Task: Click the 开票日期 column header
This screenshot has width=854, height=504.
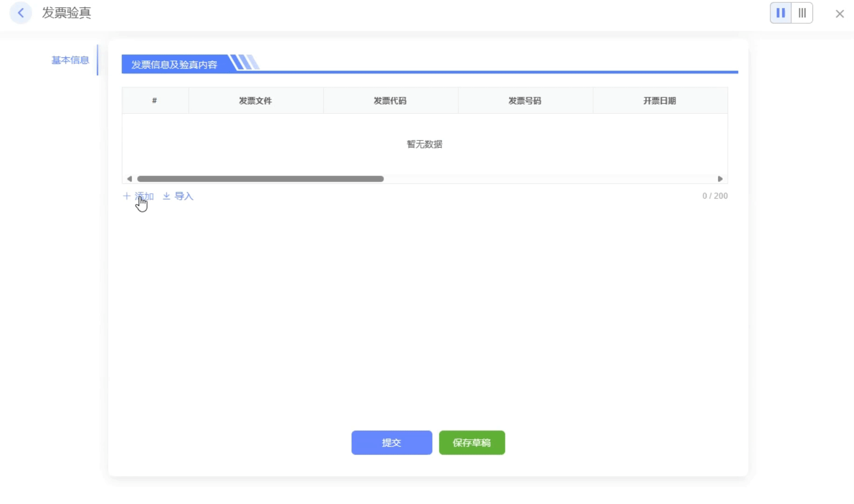Action: (x=659, y=100)
